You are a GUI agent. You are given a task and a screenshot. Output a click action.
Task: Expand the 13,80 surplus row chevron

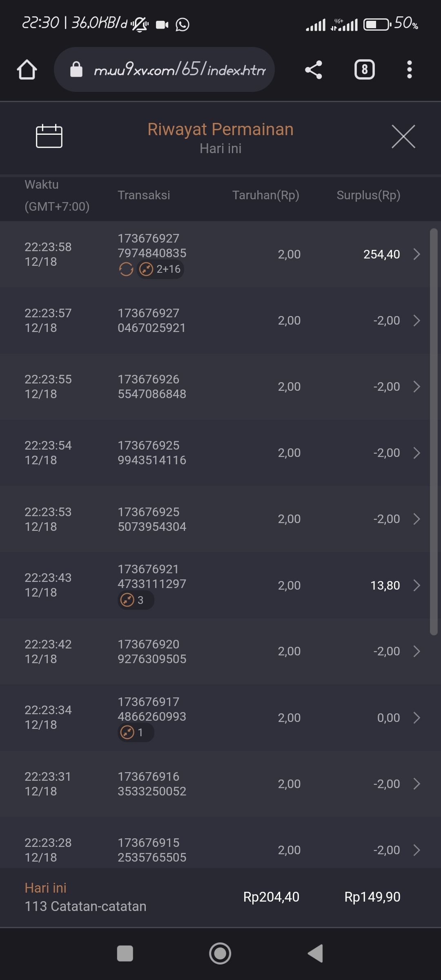(416, 586)
